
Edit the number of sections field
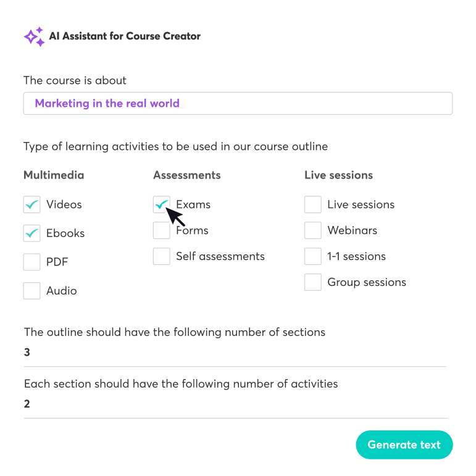(235, 353)
